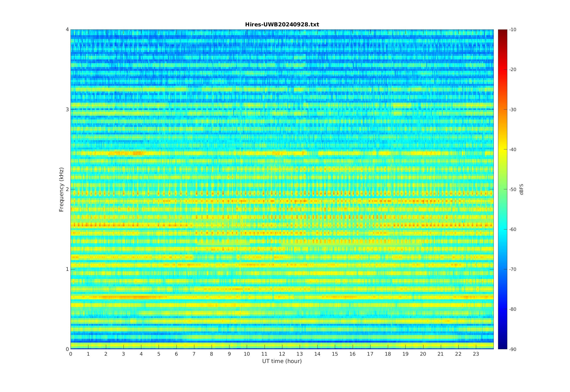Click hour 4 on the time axis
The height and width of the screenshot is (392, 570).
point(141,354)
